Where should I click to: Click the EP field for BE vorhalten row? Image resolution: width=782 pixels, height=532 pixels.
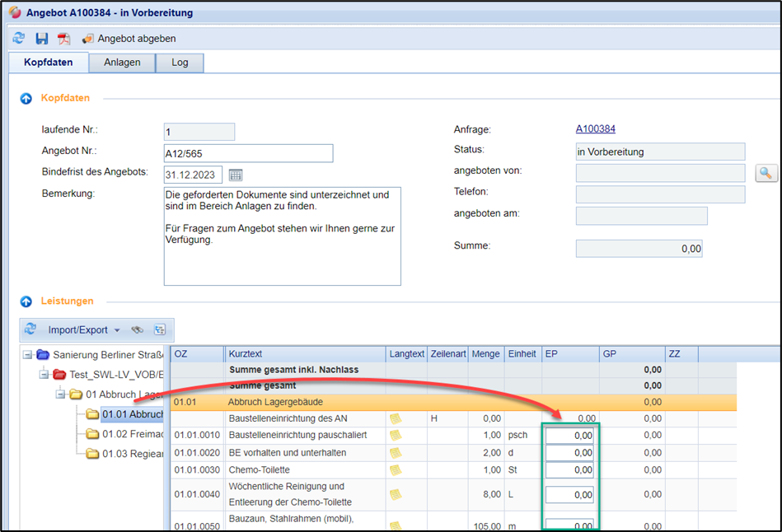pyautogui.click(x=569, y=453)
